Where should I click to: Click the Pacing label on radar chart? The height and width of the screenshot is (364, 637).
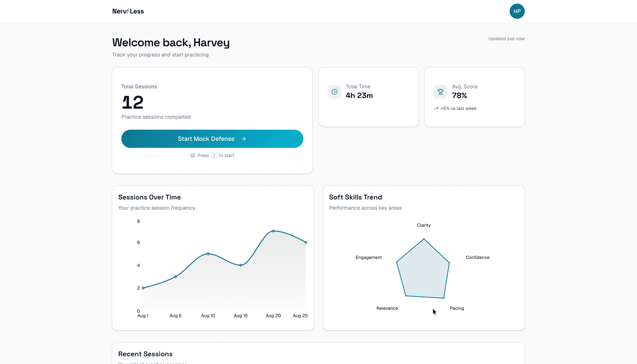pos(457,308)
